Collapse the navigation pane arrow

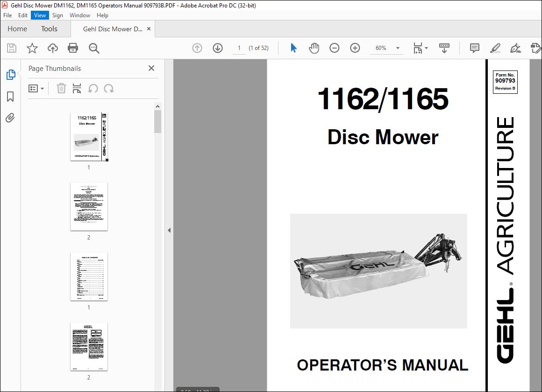tap(169, 230)
